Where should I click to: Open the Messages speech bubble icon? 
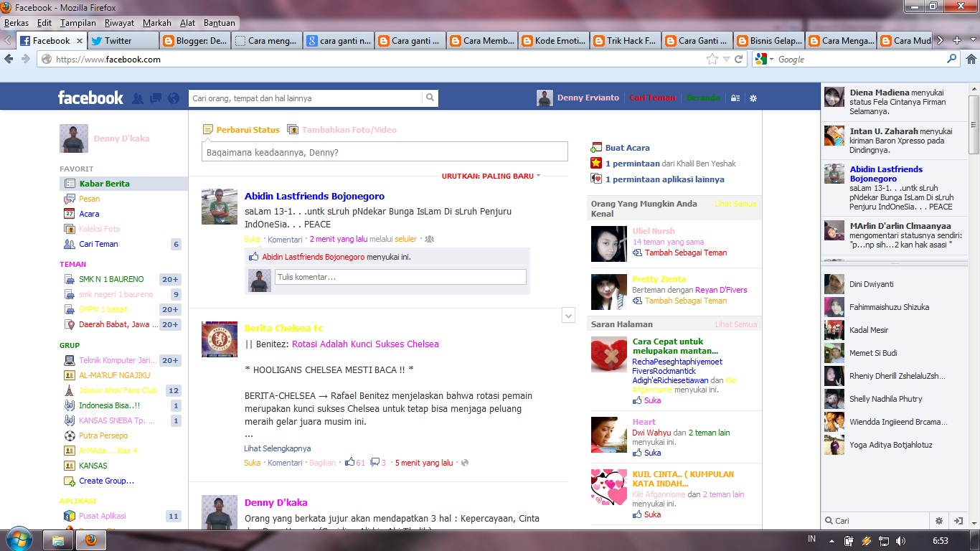pos(154,98)
